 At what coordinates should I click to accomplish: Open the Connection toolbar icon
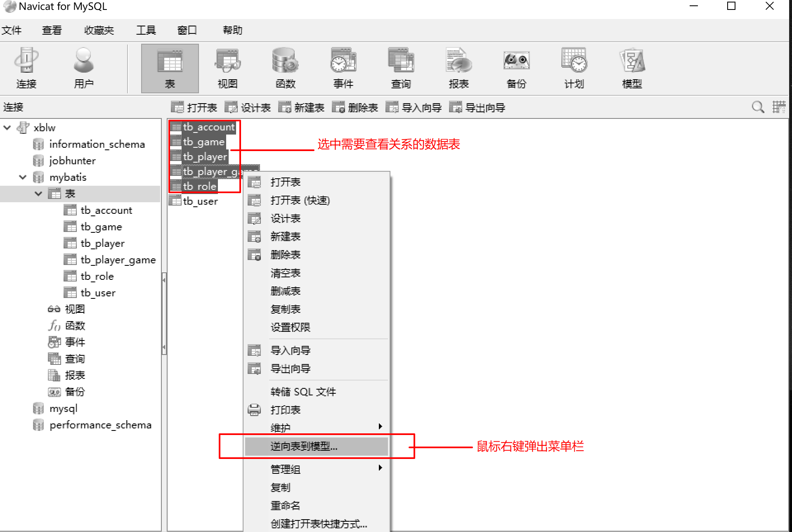tap(26, 68)
